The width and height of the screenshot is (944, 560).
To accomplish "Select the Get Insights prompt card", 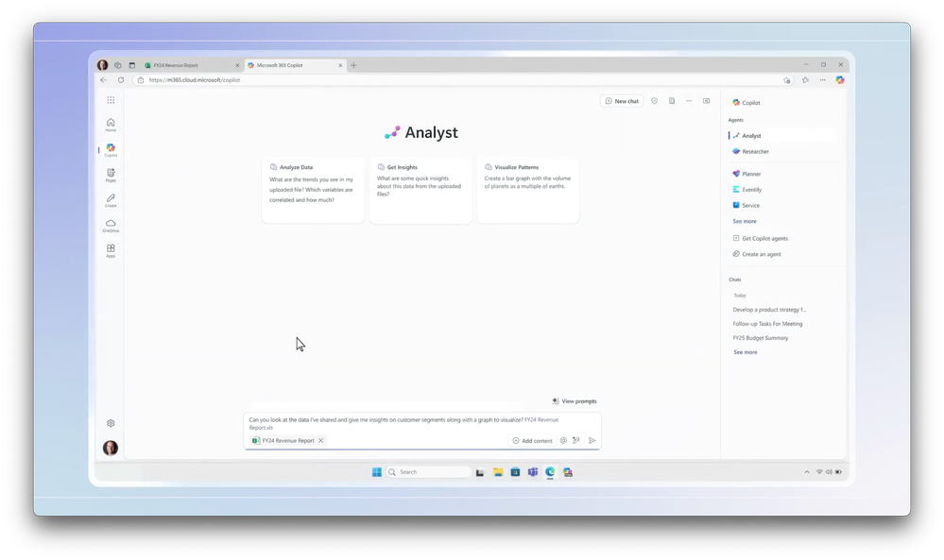I will tap(421, 190).
